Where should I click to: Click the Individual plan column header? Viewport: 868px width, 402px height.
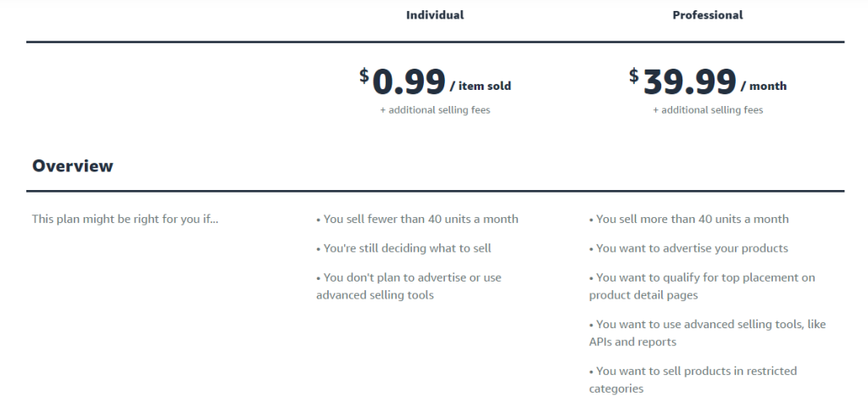435,15
